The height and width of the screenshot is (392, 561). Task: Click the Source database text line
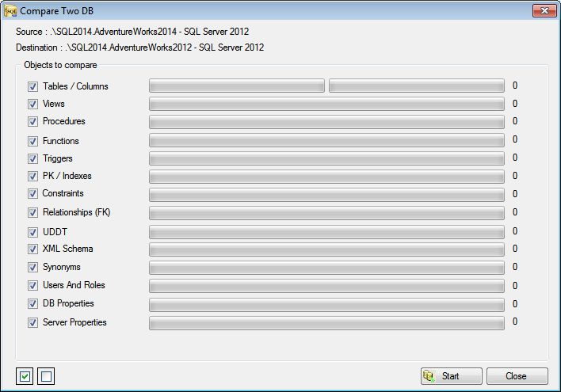(x=132, y=32)
